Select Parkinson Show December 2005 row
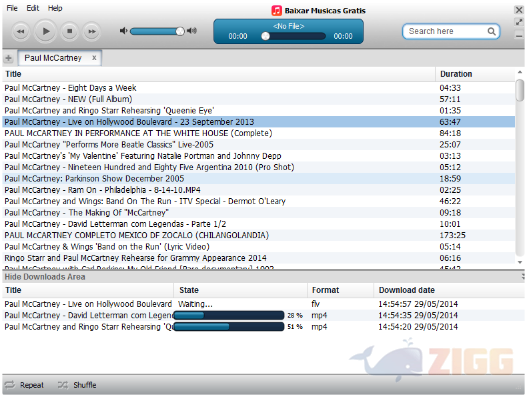 click(x=258, y=178)
